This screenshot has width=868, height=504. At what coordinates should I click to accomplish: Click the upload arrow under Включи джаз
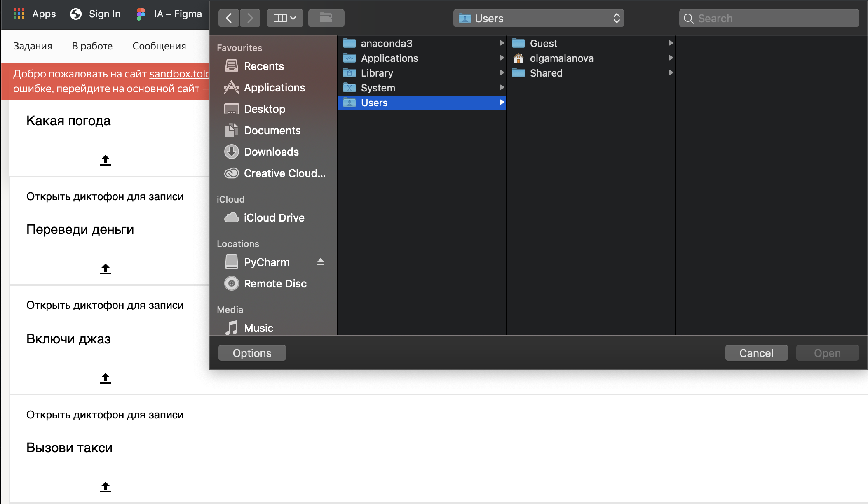tap(106, 378)
